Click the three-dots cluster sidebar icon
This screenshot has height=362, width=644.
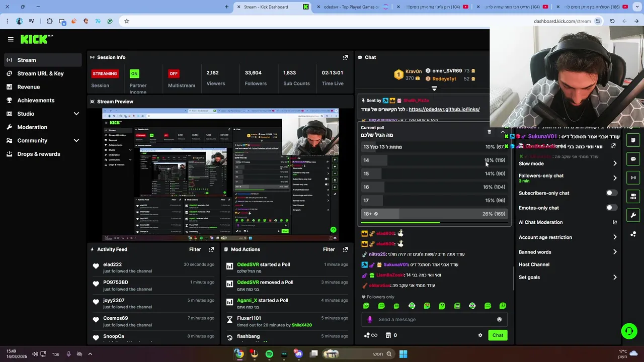[x=633, y=234]
